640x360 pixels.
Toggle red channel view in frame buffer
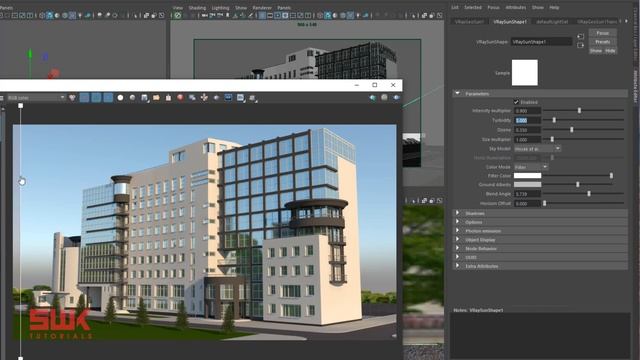click(x=84, y=98)
